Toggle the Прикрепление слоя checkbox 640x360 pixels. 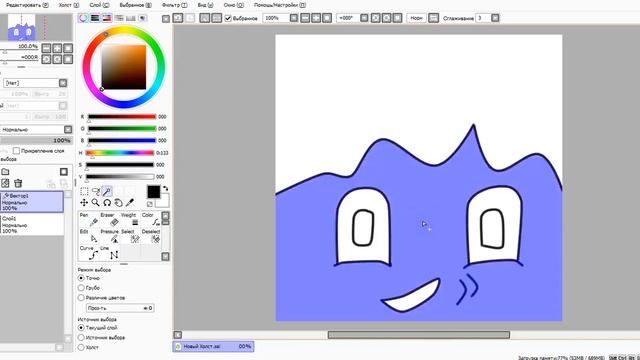pyautogui.click(x=16, y=151)
